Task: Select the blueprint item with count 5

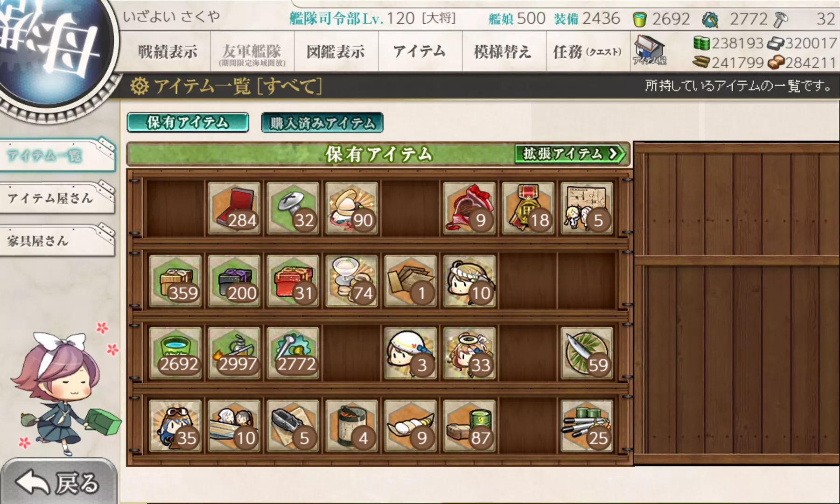Action: click(587, 208)
